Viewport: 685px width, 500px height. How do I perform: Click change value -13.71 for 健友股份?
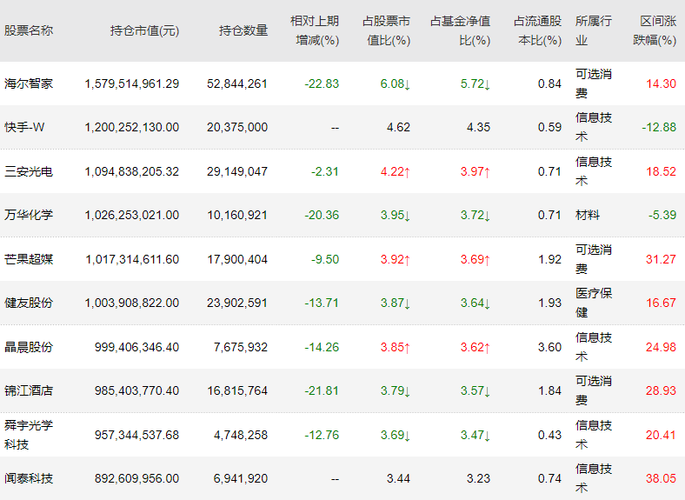[322, 303]
